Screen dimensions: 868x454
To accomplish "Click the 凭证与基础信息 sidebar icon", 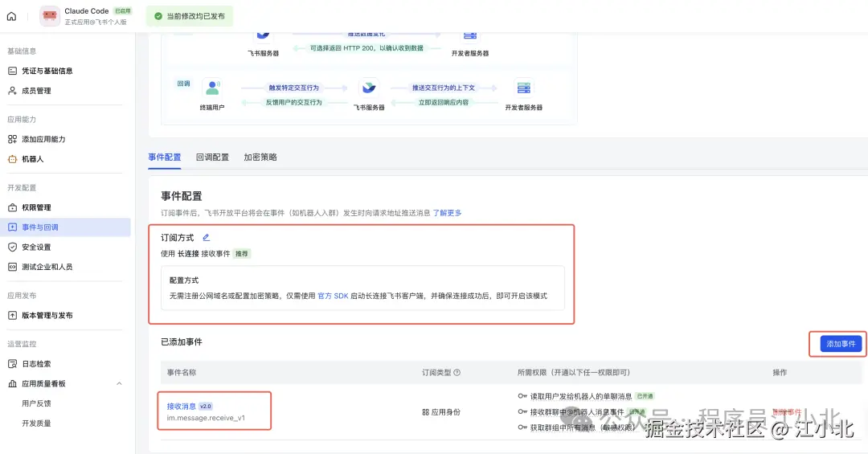I will (12, 71).
